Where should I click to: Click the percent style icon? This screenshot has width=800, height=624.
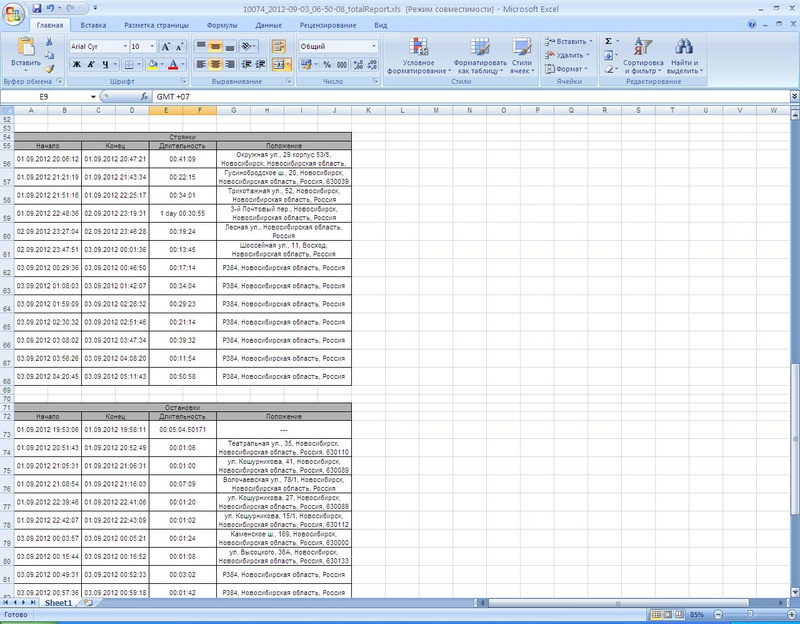pyautogui.click(x=327, y=64)
